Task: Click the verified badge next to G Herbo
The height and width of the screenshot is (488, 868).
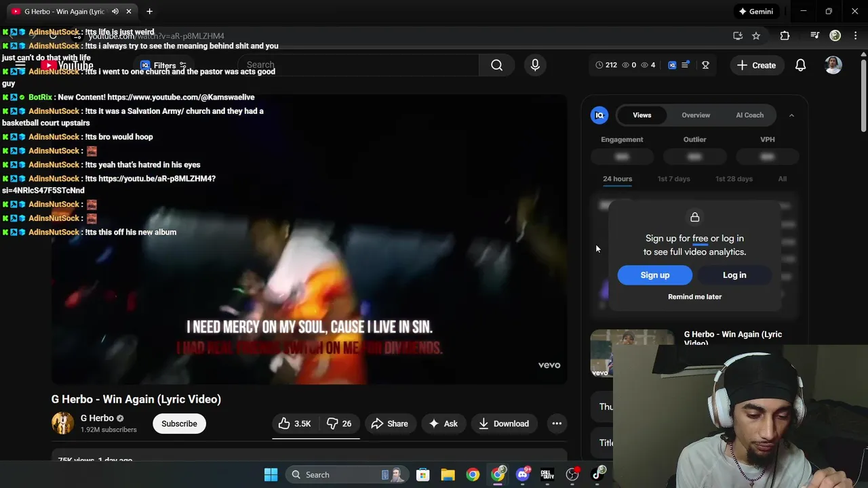Action: (x=120, y=418)
